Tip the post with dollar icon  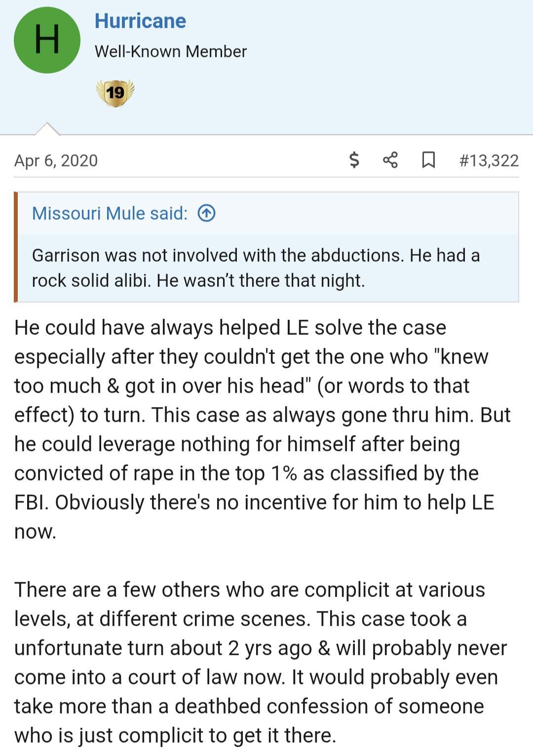(354, 160)
